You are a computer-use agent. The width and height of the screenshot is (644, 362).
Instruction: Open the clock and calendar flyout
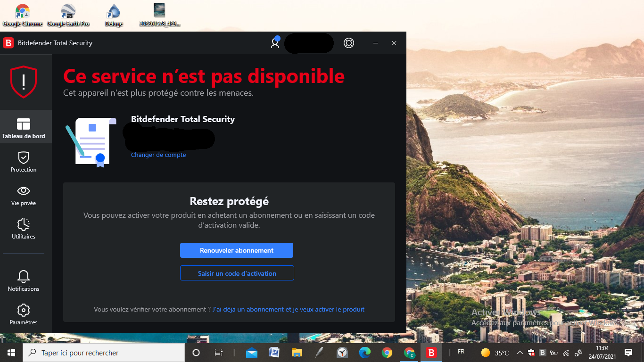tap(602, 353)
